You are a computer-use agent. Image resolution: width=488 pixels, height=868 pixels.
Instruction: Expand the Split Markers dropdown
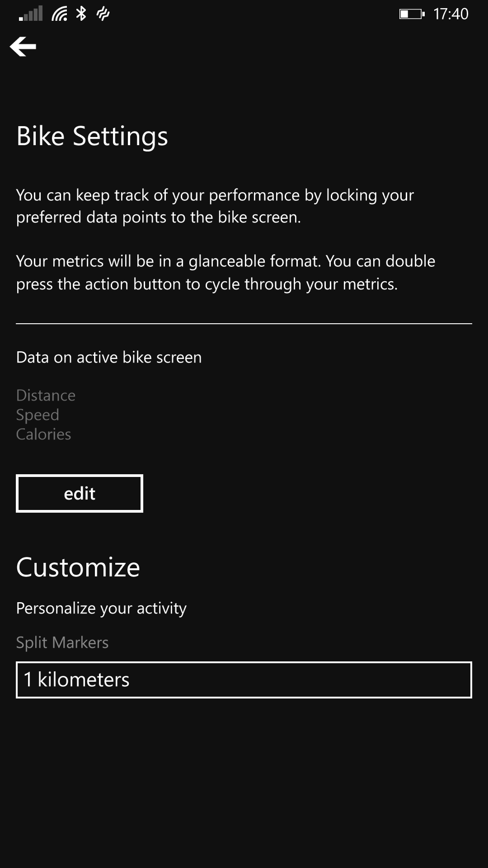[244, 680]
